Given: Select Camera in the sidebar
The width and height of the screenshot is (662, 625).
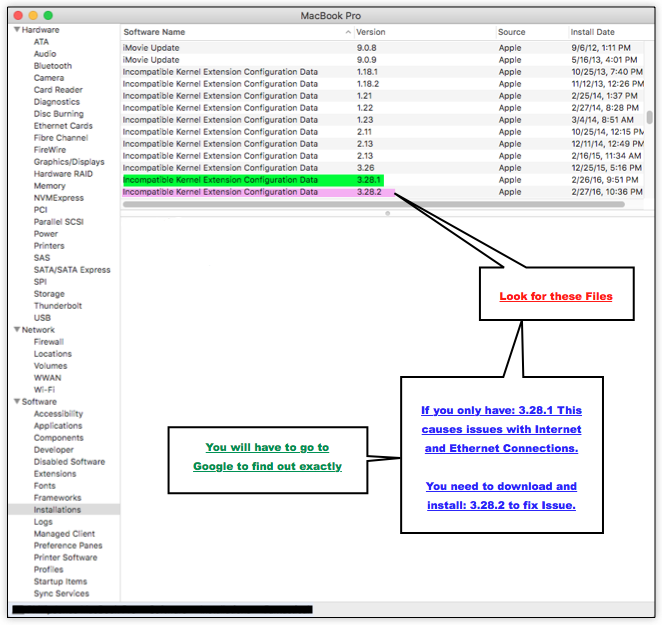Looking at the screenshot, I should point(49,78).
